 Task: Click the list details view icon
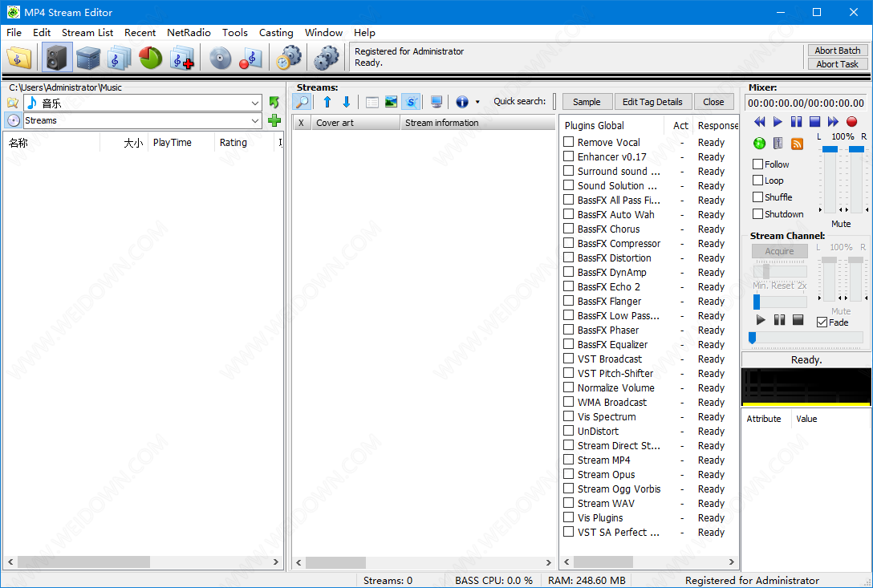[372, 102]
